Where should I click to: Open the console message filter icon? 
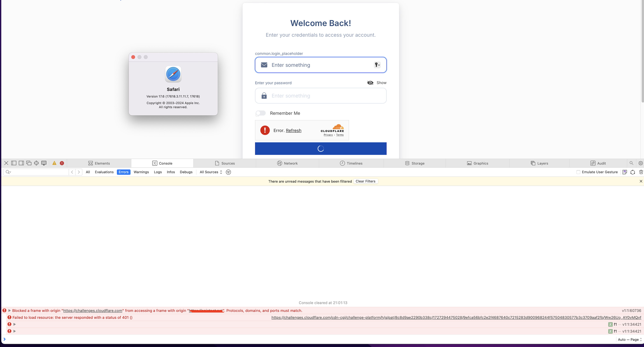[x=228, y=172]
